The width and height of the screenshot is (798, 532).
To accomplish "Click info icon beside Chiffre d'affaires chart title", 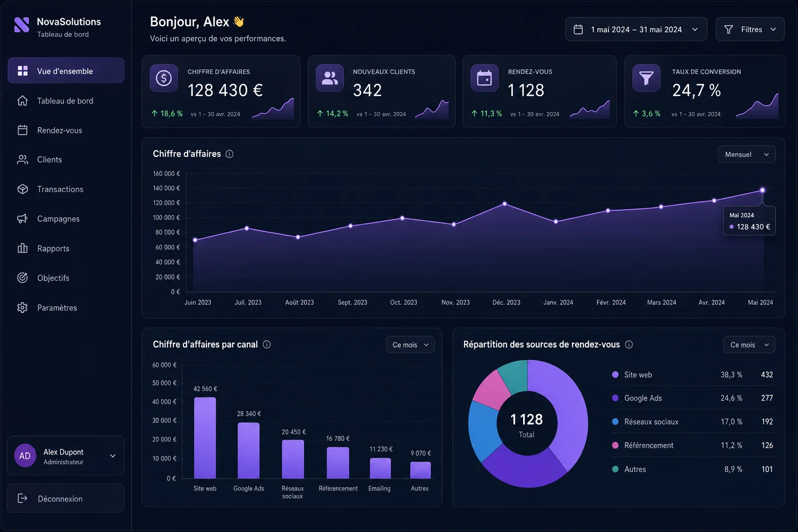I will (x=229, y=154).
